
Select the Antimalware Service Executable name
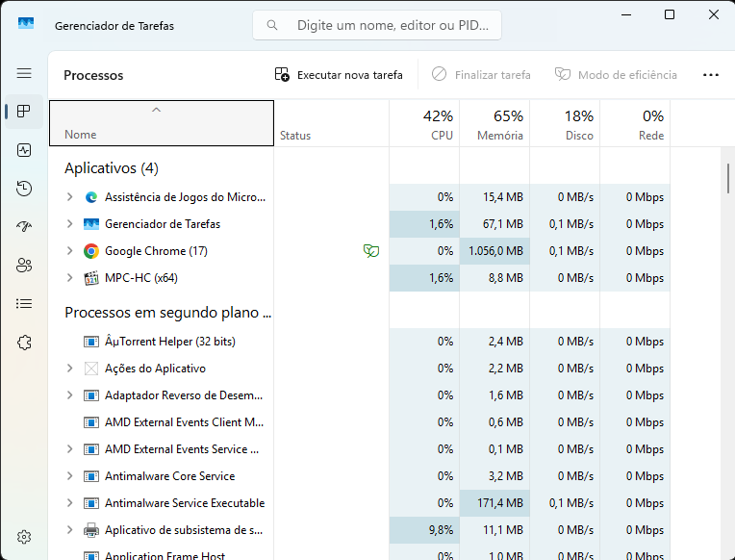pyautogui.click(x=185, y=503)
